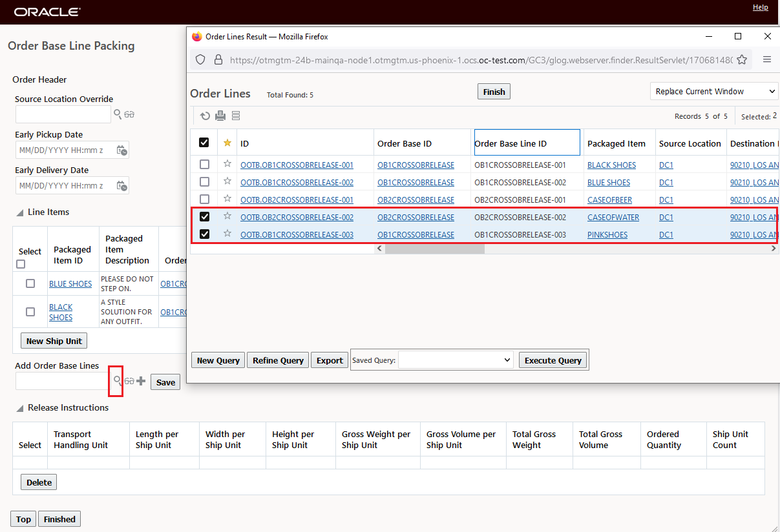Star the OOTB.OB2CROSSOBRELEASE-002 row
Screen dimensions: 780x532
point(227,216)
